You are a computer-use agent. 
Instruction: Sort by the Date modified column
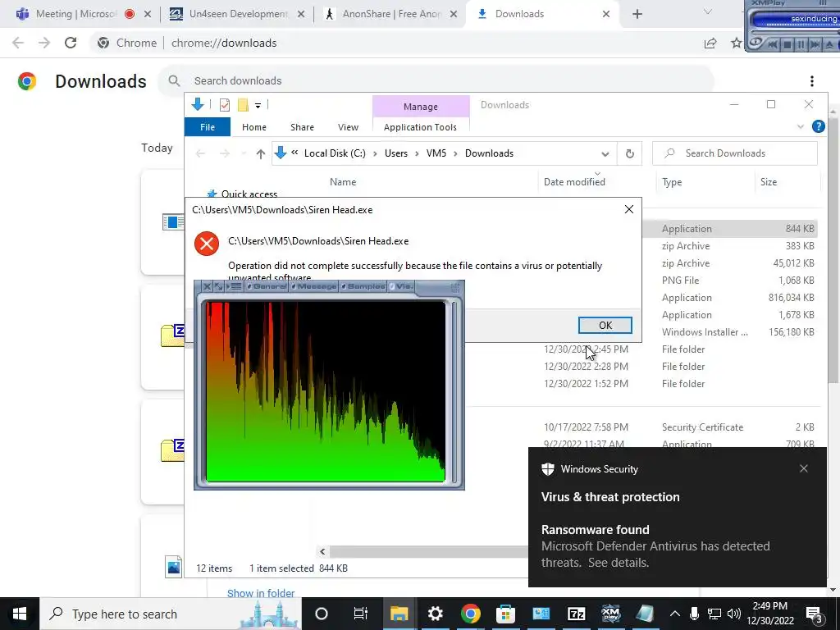pos(574,181)
